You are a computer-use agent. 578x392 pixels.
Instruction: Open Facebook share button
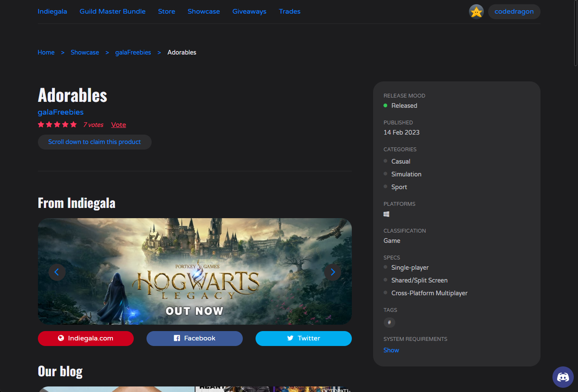195,338
